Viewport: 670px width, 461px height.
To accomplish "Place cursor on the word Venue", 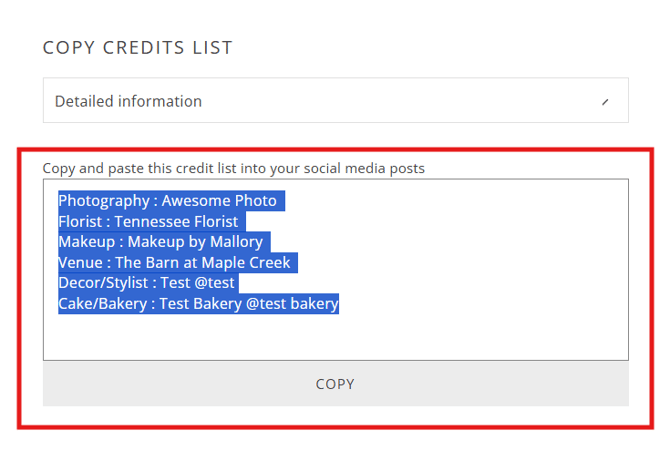I will tap(81, 263).
